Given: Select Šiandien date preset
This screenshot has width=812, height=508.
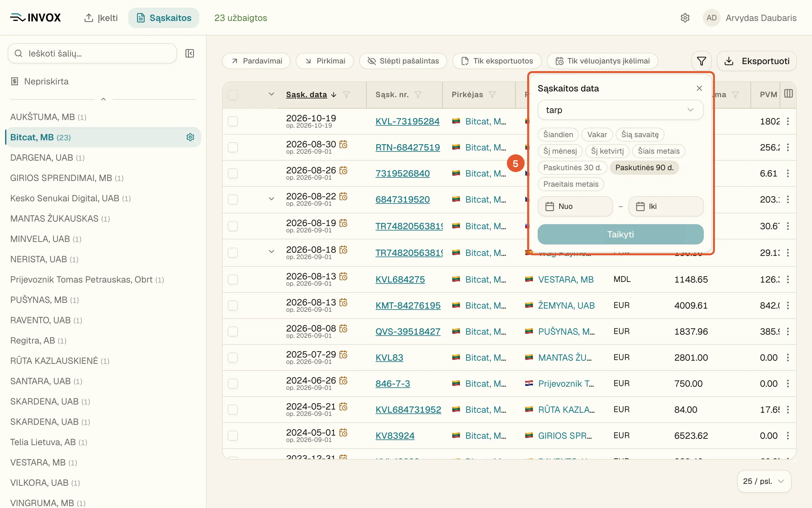Looking at the screenshot, I should 558,134.
